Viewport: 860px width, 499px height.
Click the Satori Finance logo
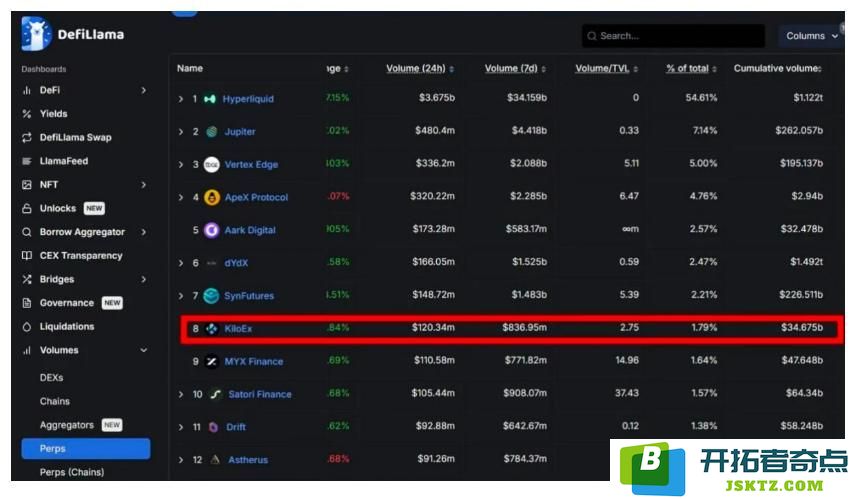pyautogui.click(x=216, y=394)
